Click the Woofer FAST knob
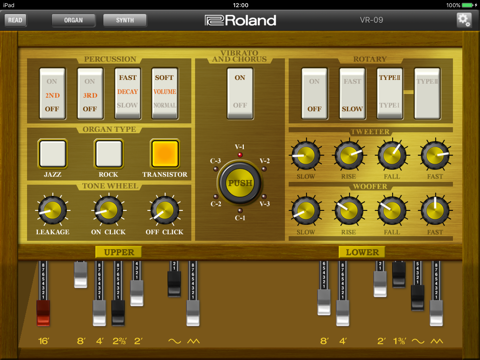This screenshot has height=360, width=480. point(435,211)
